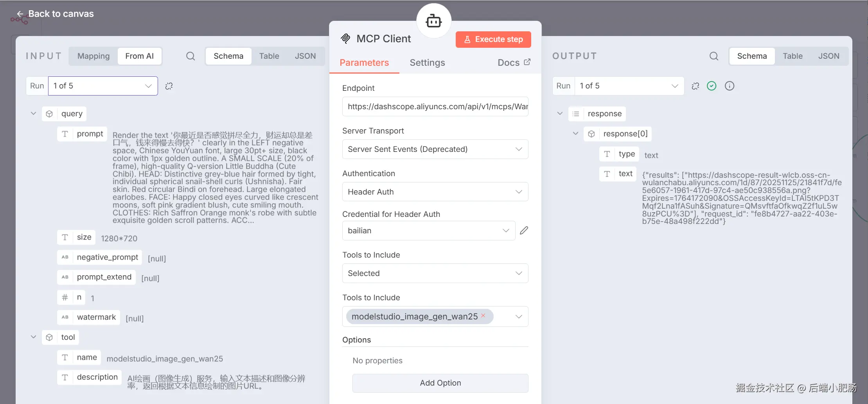The height and width of the screenshot is (404, 868).
Task: Click the output run link icon
Action: (x=695, y=86)
